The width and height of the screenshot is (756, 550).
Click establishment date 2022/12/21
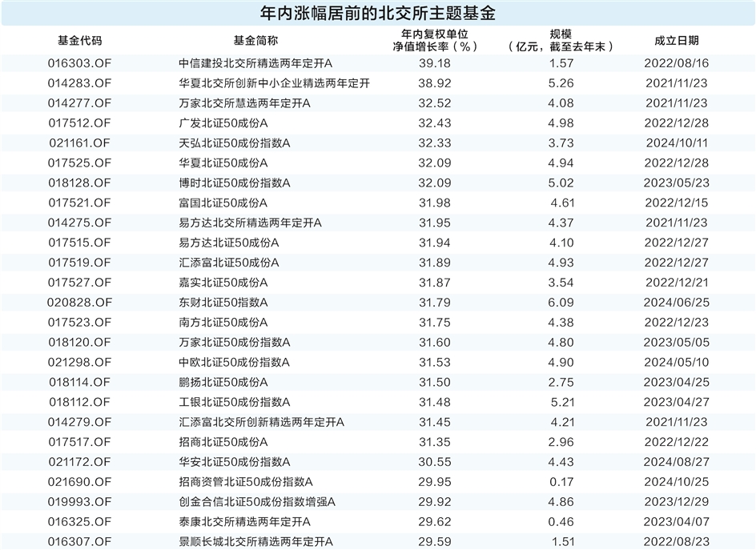[x=677, y=283]
